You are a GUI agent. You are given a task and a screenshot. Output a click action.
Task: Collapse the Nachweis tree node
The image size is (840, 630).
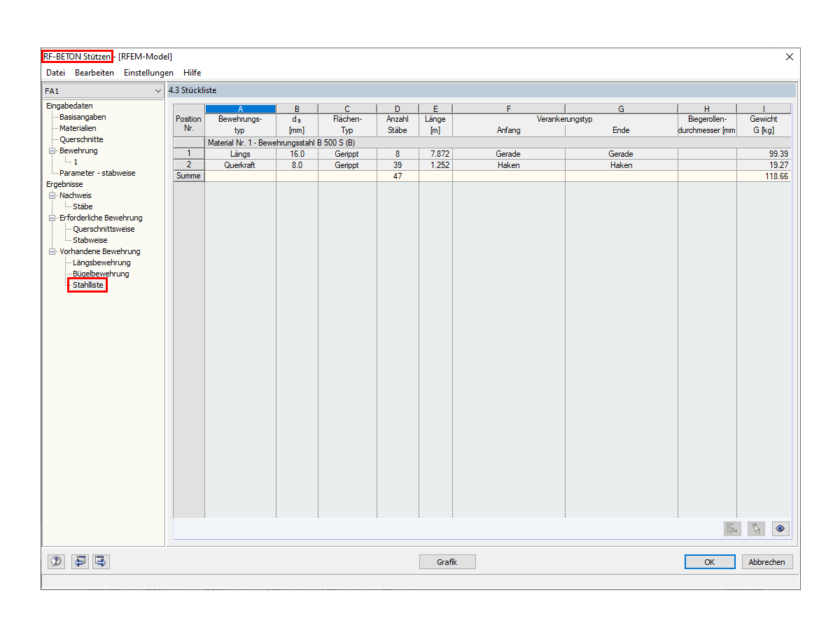pos(52,195)
